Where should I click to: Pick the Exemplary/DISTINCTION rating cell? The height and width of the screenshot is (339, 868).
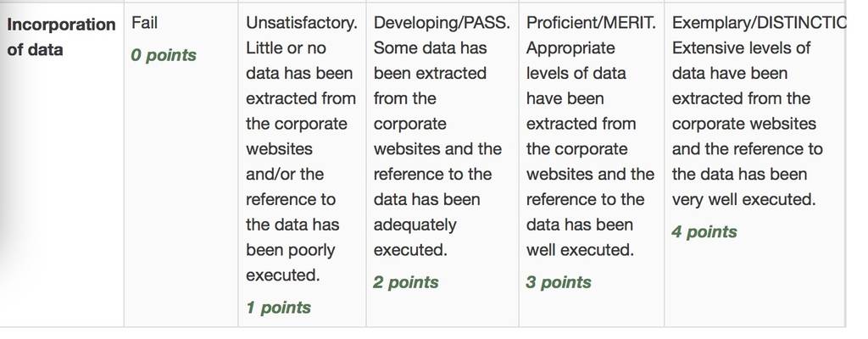pyautogui.click(x=754, y=164)
